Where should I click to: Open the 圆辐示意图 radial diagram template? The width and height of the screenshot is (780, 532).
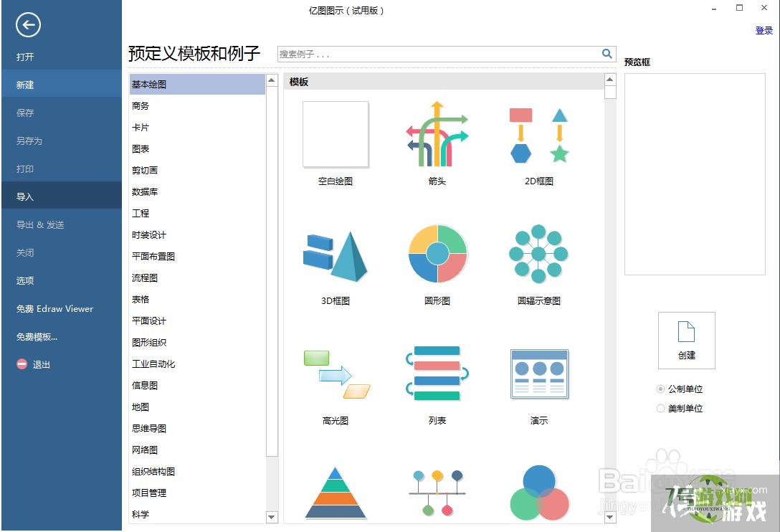[538, 254]
